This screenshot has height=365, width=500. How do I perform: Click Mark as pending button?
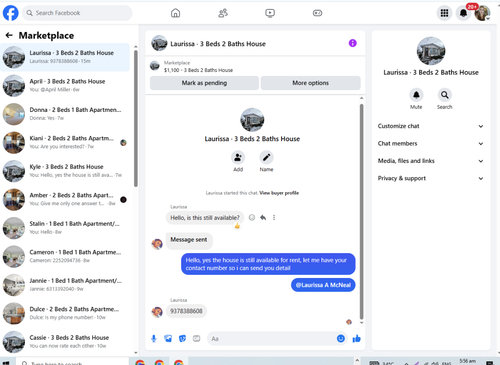coord(204,83)
